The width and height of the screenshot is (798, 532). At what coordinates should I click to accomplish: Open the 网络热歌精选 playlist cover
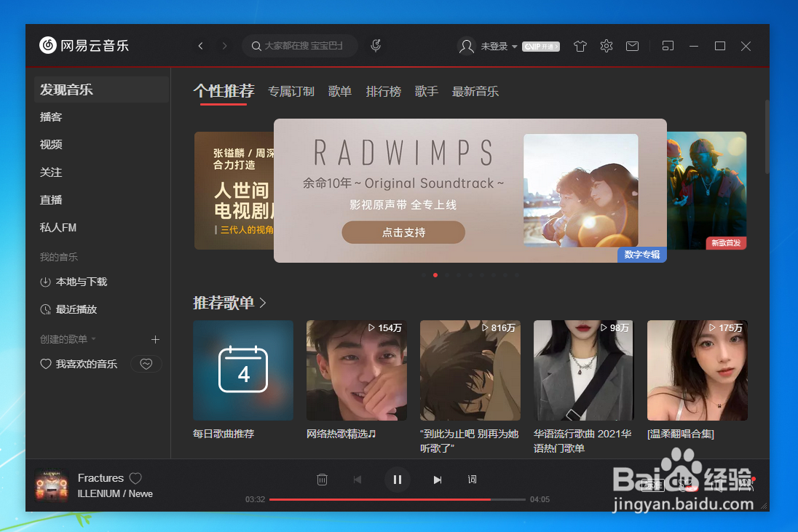tap(357, 370)
